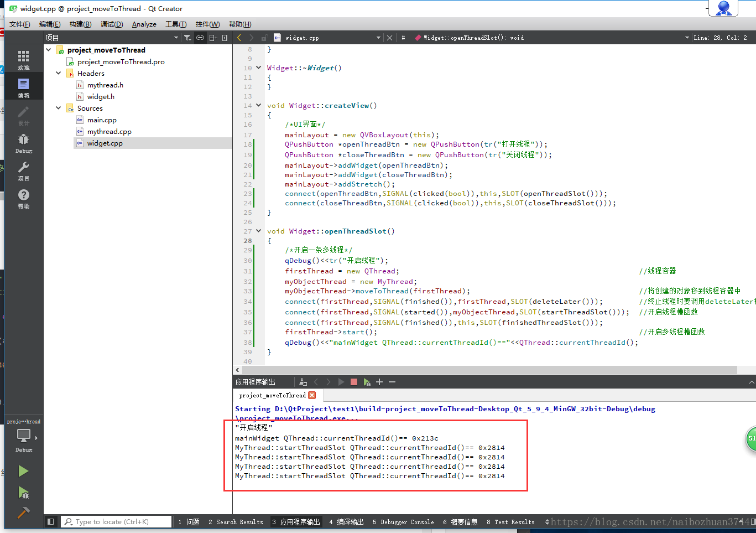Viewport: 756px width, 533px height.
Task: Fold the openThreadSlot function at line 27
Action: coord(258,231)
